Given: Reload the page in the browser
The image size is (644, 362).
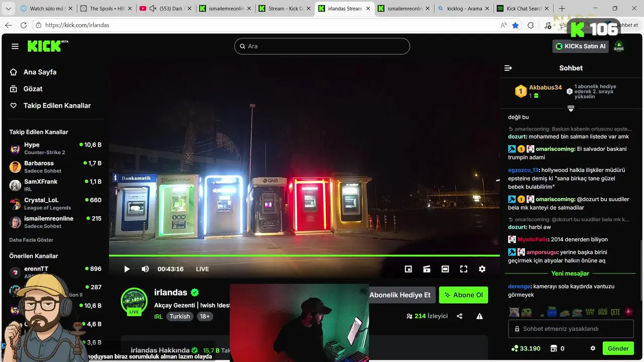Looking at the screenshot, I should click(24, 25).
